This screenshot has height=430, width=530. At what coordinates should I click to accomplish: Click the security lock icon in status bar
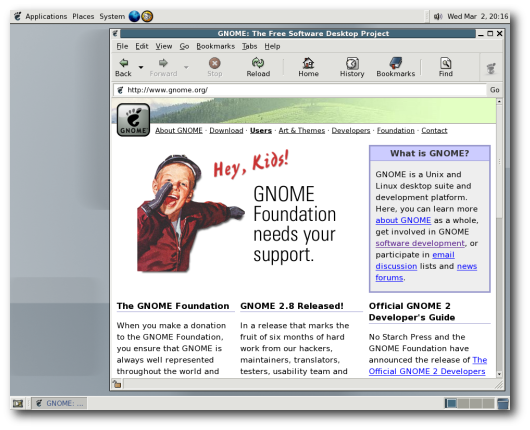117,384
